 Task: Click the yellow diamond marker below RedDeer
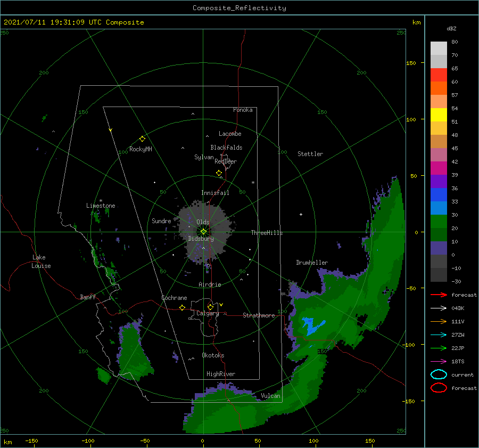pos(219,173)
